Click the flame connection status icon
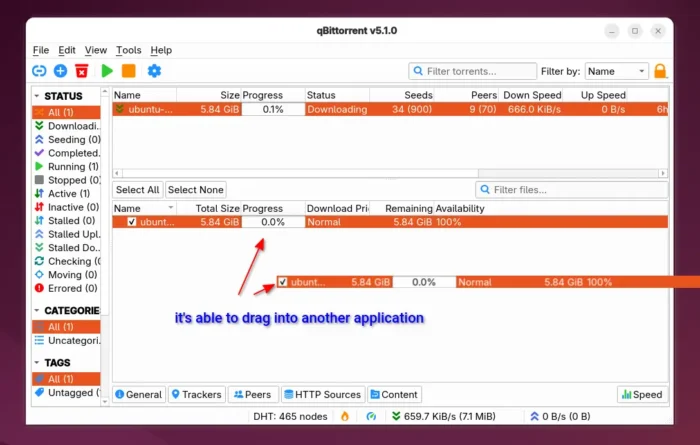 pyautogui.click(x=345, y=416)
